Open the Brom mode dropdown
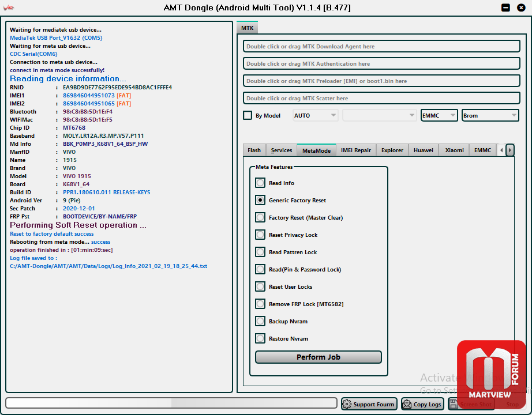This screenshot has width=532, height=415. click(x=490, y=115)
